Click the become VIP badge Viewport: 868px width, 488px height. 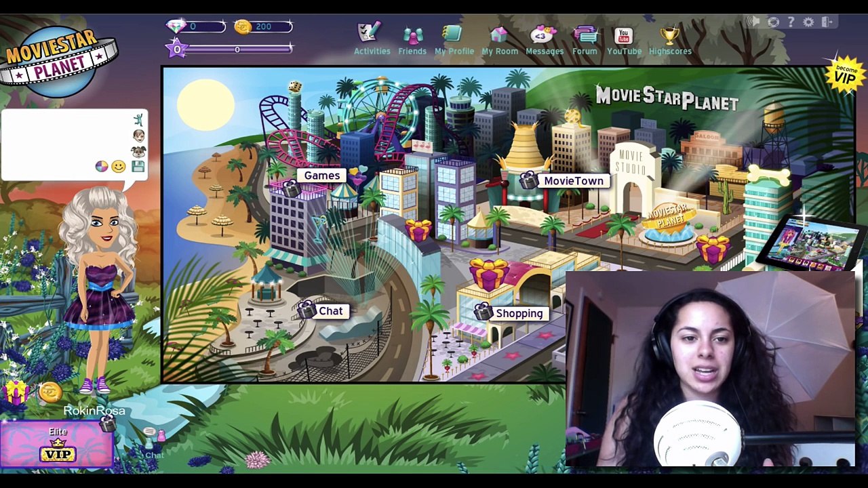point(844,75)
